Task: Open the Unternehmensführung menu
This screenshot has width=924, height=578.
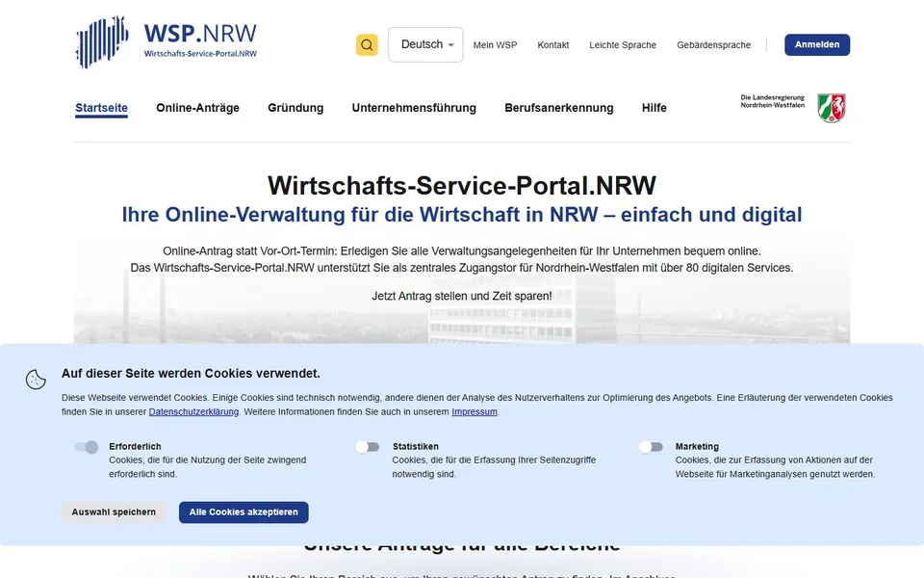Action: (414, 108)
